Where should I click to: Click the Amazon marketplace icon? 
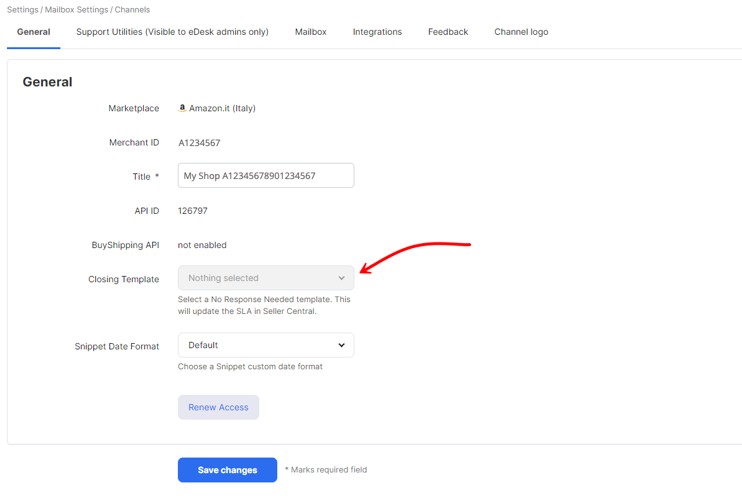coord(182,108)
